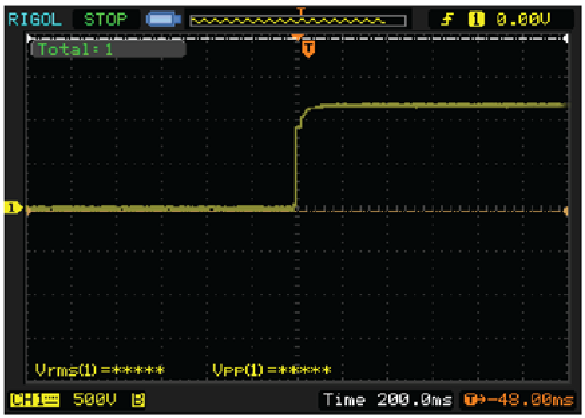
Task: Click the CH1 coupling indicator badge
Action: pyautogui.click(x=34, y=400)
